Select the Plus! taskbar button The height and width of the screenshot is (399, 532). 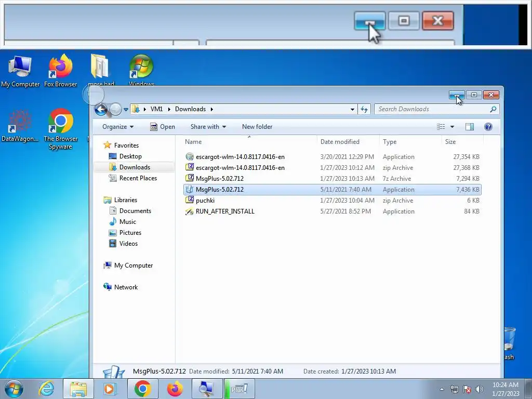click(x=239, y=389)
